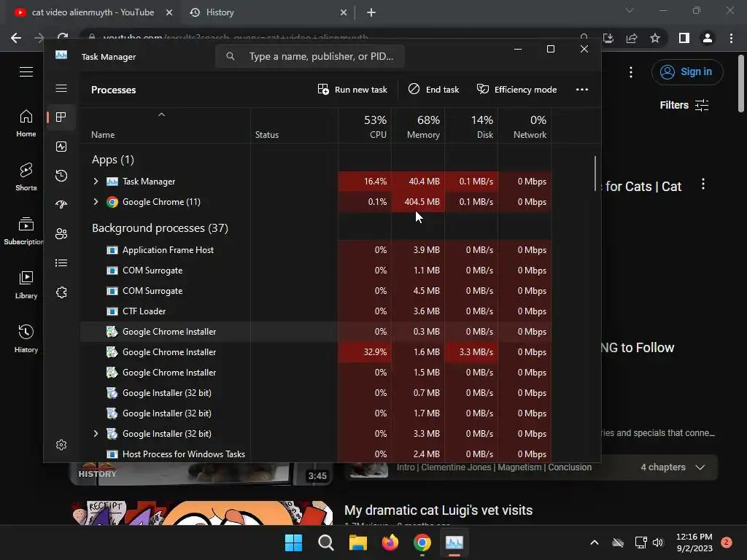747x560 pixels.
Task: Close the cat video YouTube tab
Action: tap(169, 12)
